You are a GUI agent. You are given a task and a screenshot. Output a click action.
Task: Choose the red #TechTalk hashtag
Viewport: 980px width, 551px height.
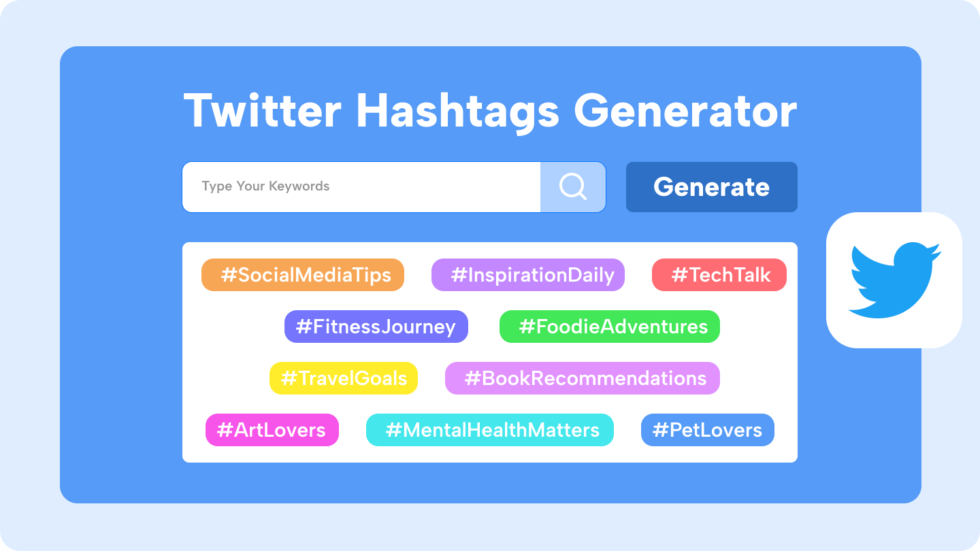(x=719, y=275)
